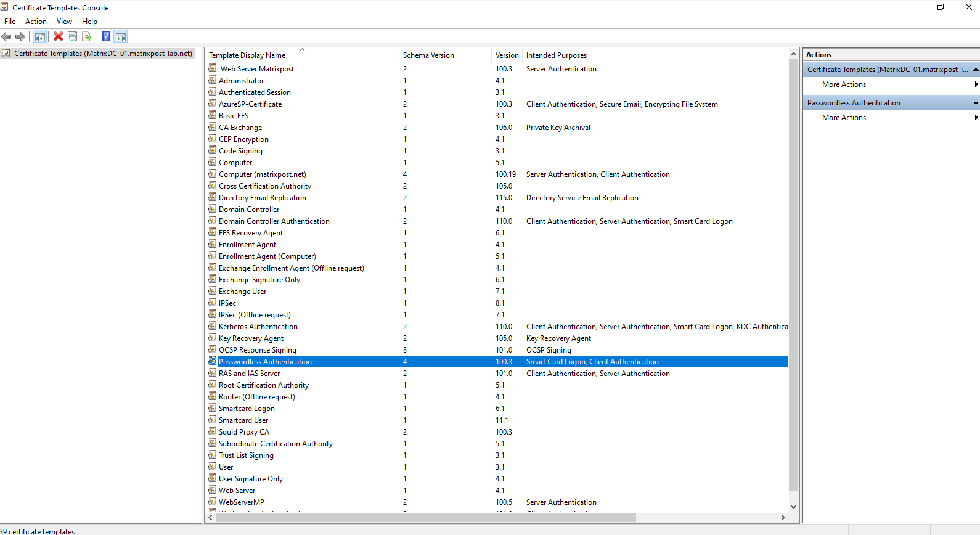This screenshot has height=535, width=980.
Task: Click the vertical scrollbar down arrow
Action: (x=793, y=507)
